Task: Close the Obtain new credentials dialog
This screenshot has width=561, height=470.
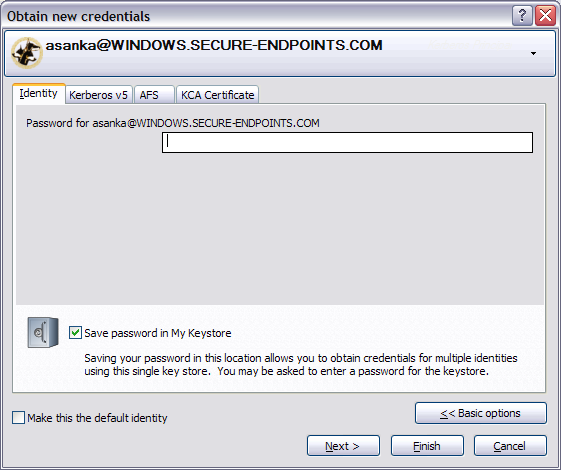Action: (545, 16)
